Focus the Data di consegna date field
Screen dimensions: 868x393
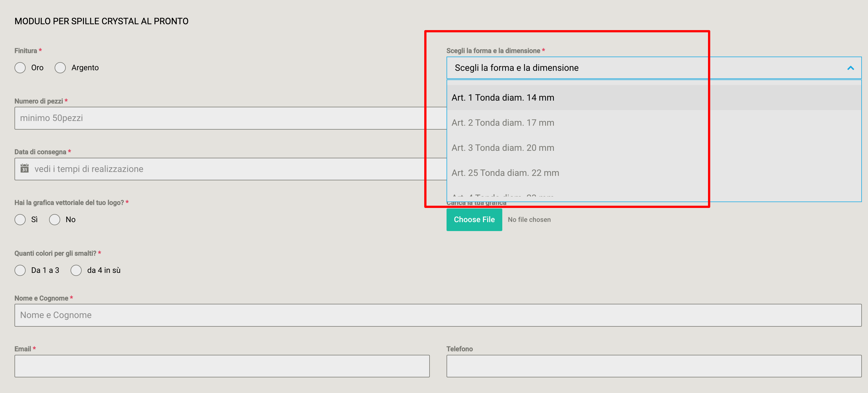[x=231, y=169]
